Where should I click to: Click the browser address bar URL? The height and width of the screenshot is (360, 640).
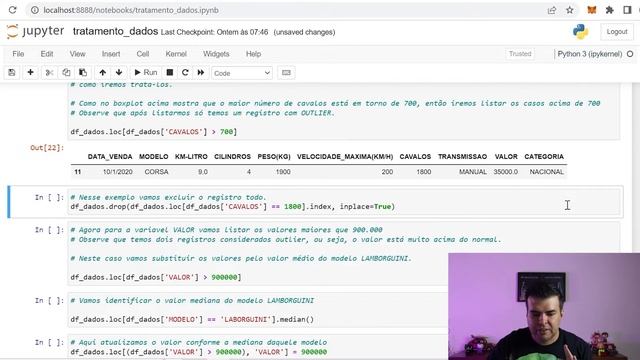[131, 10]
